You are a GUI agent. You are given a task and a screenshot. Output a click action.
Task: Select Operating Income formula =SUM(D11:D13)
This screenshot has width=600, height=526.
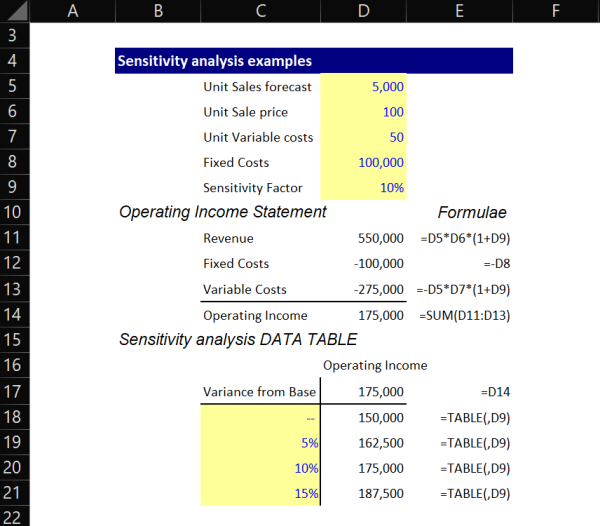click(461, 315)
